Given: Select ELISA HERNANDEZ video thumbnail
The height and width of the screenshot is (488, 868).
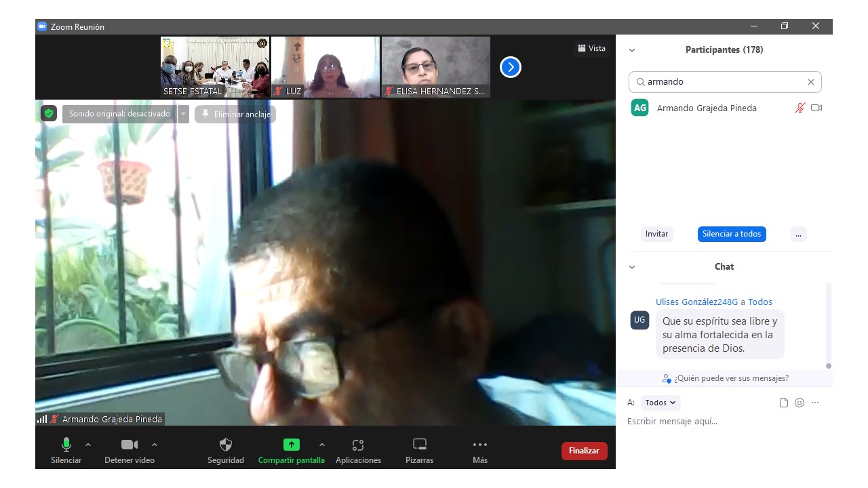Looking at the screenshot, I should point(436,67).
